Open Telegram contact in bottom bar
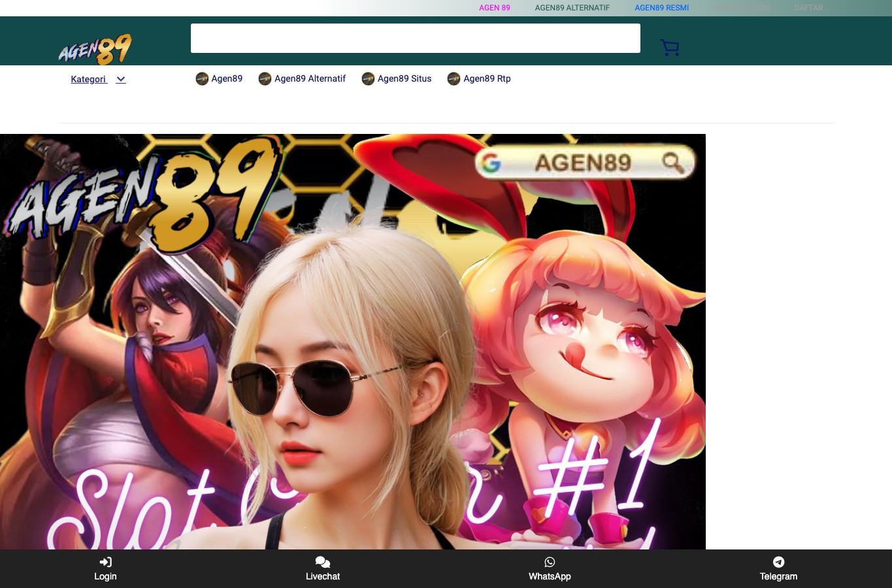 coord(778,568)
